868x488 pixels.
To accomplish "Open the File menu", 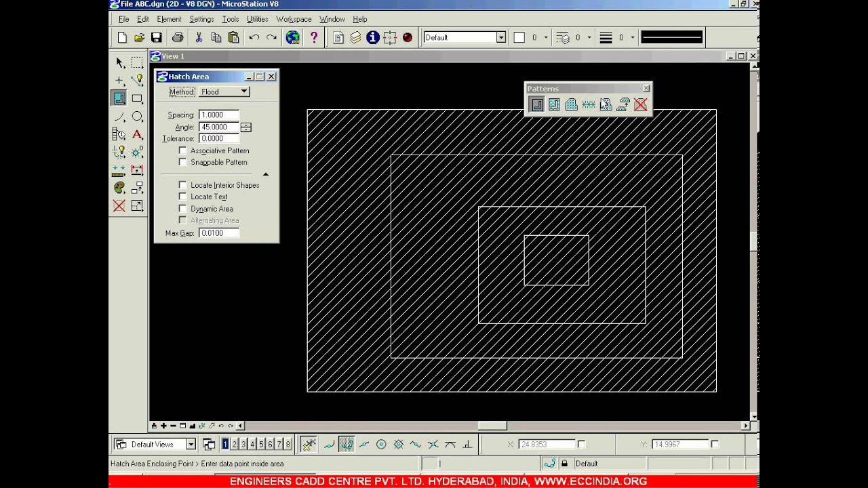I will coord(124,20).
